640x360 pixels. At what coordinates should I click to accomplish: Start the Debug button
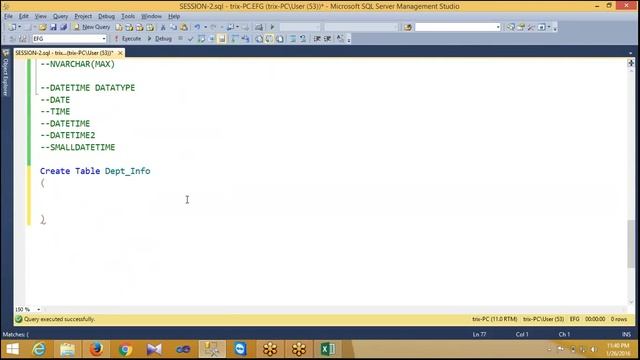point(160,39)
